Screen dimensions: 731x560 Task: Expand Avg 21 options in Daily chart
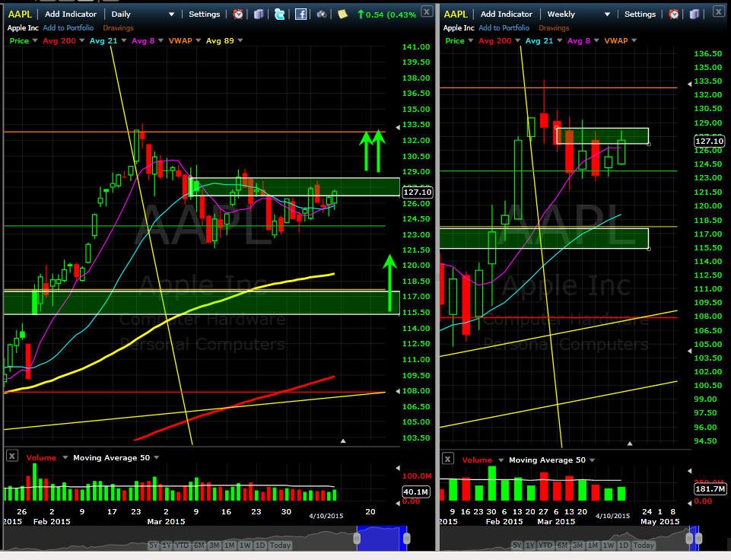click(123, 40)
